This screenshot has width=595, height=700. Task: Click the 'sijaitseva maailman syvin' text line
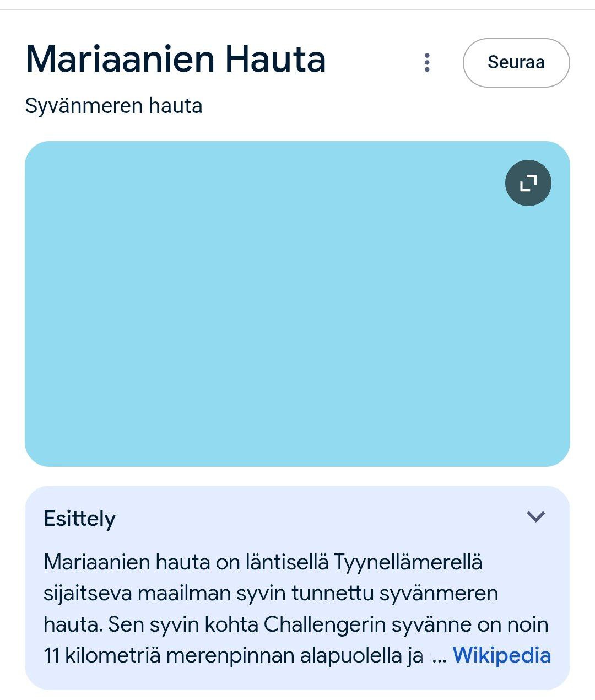coord(271,594)
